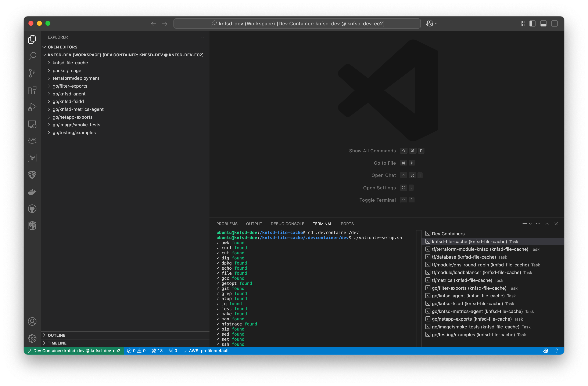Select the Dev Containers terminal
This screenshot has width=588, height=386.
[493, 234]
